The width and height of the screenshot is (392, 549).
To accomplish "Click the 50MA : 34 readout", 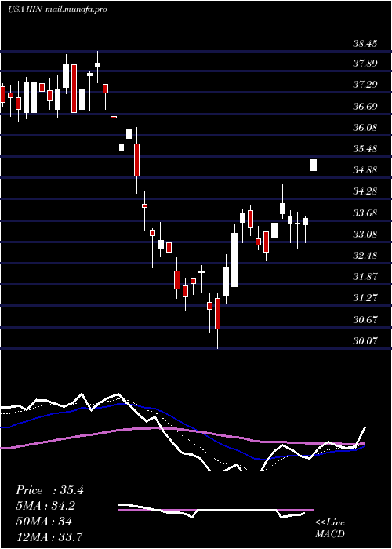I will (44, 522).
